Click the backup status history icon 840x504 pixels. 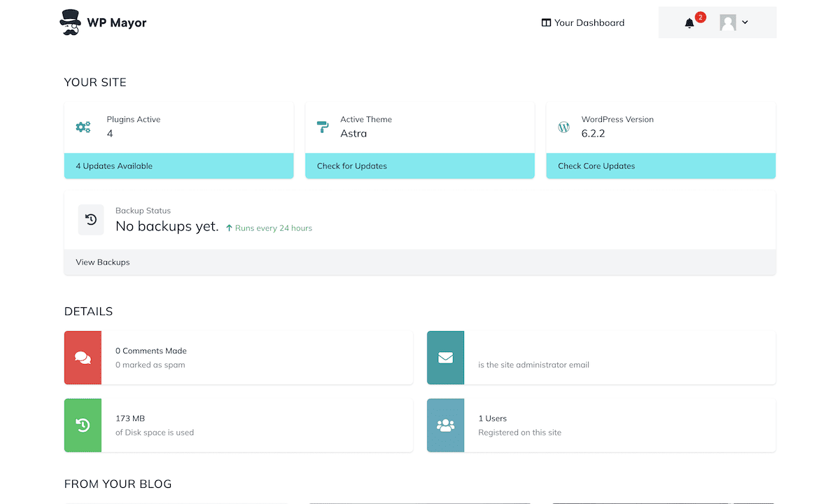(91, 220)
